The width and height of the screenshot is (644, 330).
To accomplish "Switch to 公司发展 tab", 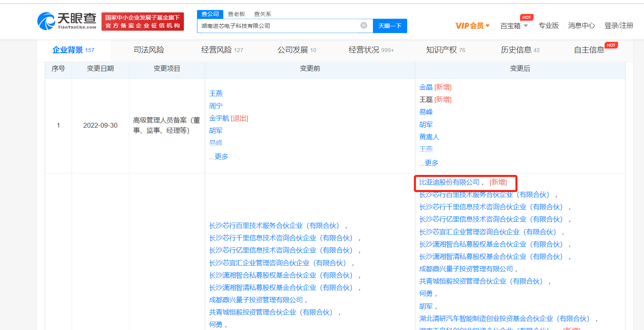I will point(297,50).
